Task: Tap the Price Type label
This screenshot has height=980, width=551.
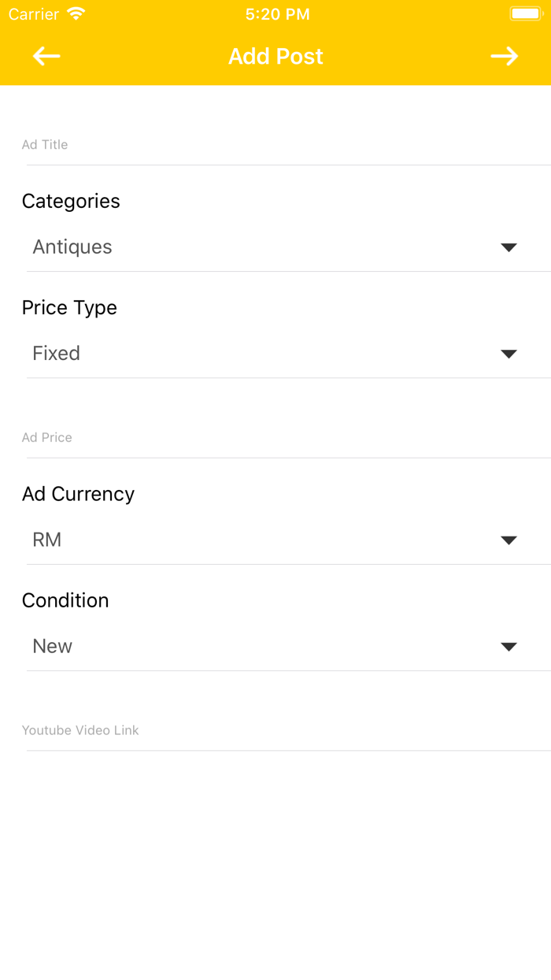Action: 69,308
